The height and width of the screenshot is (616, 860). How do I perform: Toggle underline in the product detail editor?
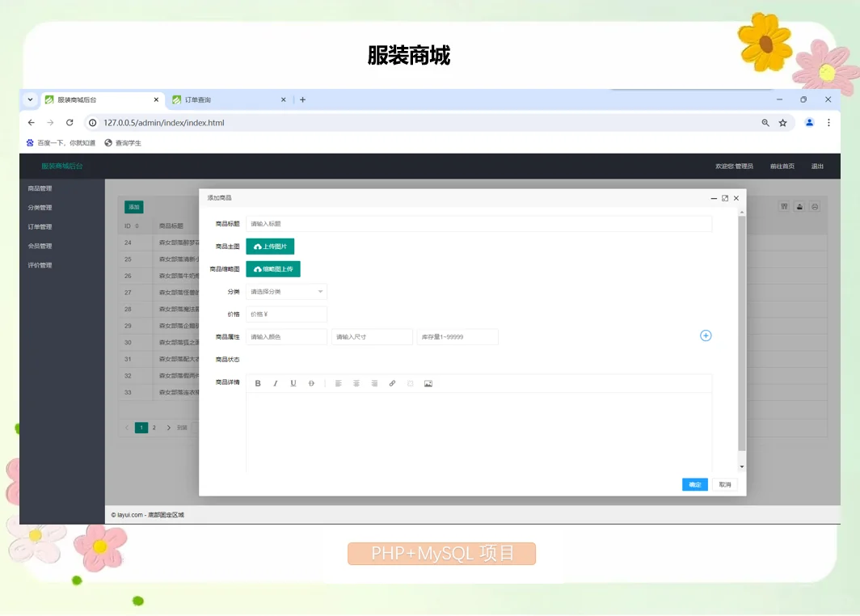[293, 383]
